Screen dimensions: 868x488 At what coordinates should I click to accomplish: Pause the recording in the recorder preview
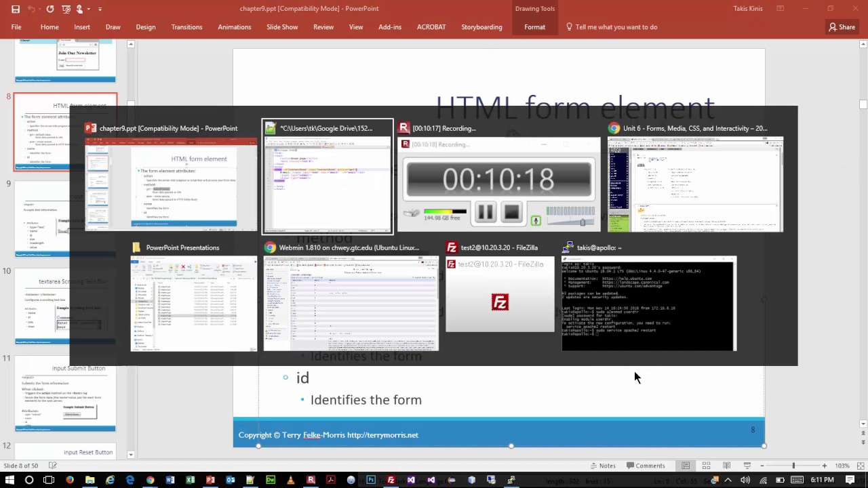tap(486, 213)
